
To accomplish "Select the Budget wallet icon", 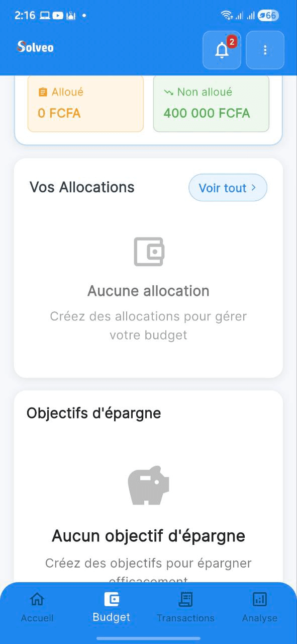I will pyautogui.click(x=111, y=599).
